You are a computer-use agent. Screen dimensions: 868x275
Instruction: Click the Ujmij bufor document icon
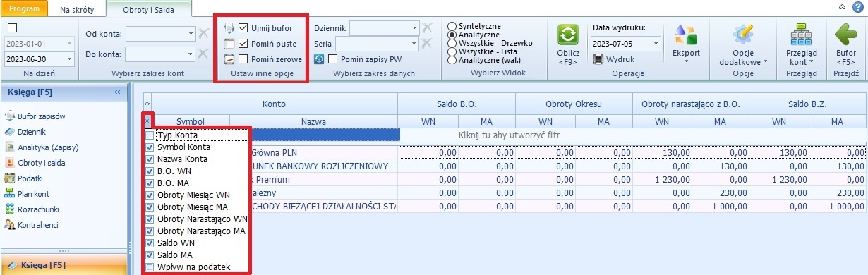[229, 28]
